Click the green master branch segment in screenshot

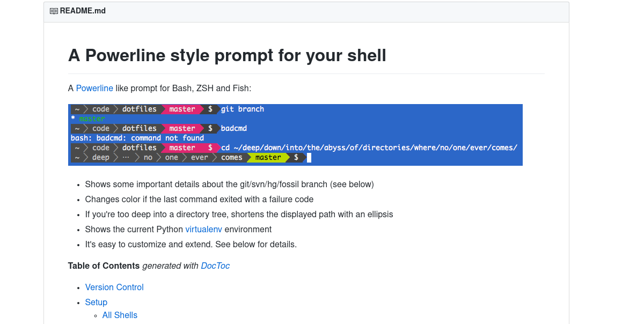(x=268, y=158)
